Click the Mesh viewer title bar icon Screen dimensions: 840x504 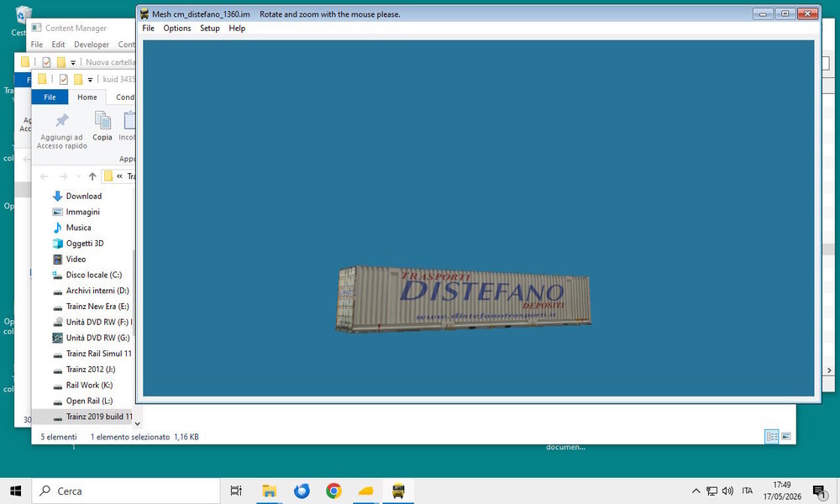point(144,14)
